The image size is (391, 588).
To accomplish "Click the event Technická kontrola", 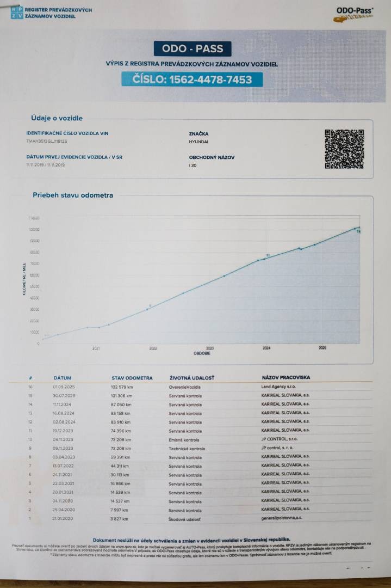I will [x=187, y=449].
